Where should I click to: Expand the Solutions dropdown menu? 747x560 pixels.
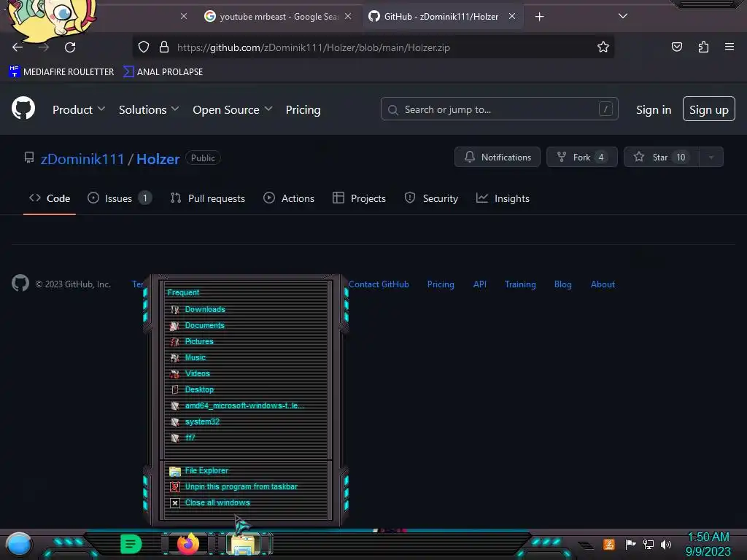[x=149, y=109]
